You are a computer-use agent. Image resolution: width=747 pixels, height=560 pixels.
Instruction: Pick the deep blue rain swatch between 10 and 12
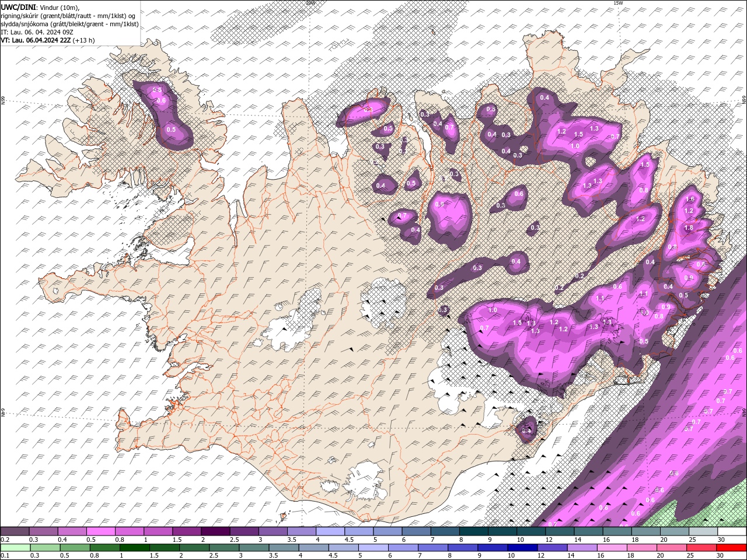pos(523,547)
